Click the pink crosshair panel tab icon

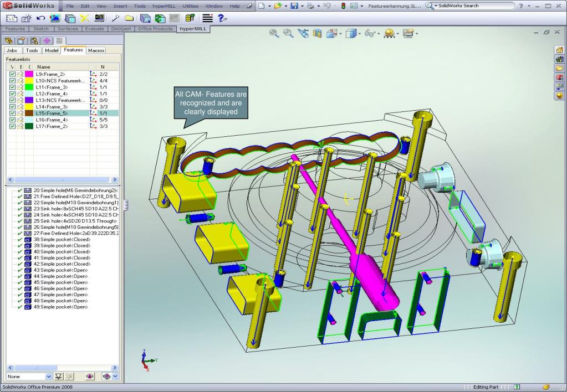[47, 40]
